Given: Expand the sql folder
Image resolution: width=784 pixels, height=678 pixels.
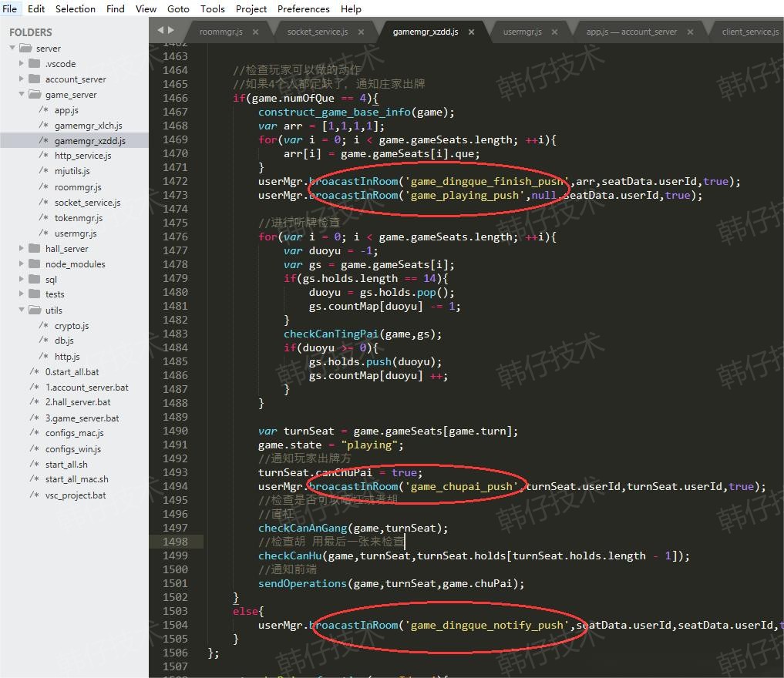Looking at the screenshot, I should (x=21, y=279).
